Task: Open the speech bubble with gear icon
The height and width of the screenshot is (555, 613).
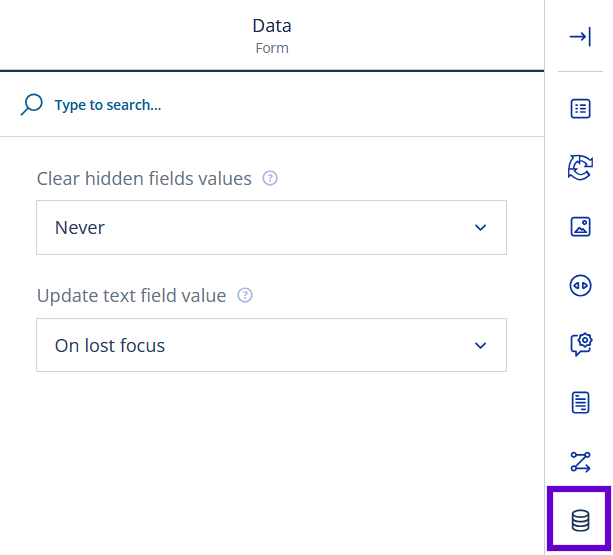Action: (x=581, y=344)
